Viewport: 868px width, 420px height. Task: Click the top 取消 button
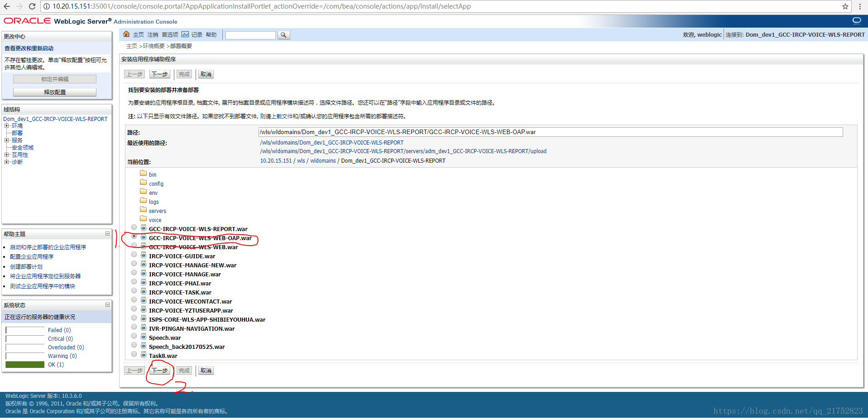tap(206, 74)
